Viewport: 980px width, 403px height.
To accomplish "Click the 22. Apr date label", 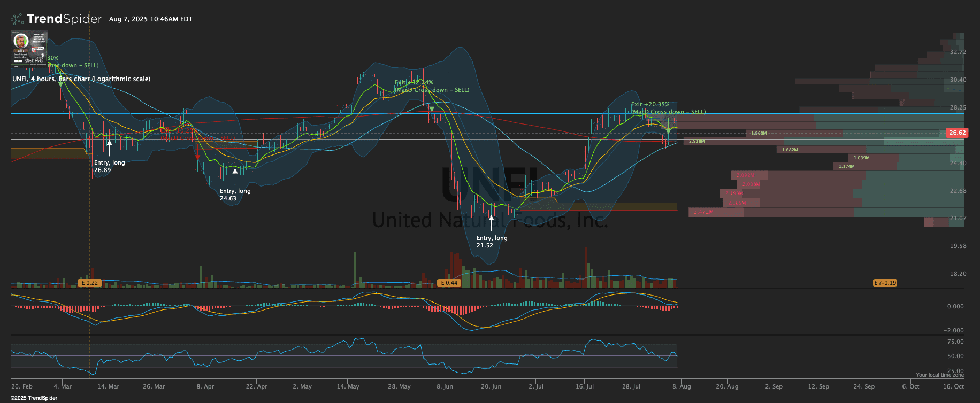I will [x=257, y=386].
